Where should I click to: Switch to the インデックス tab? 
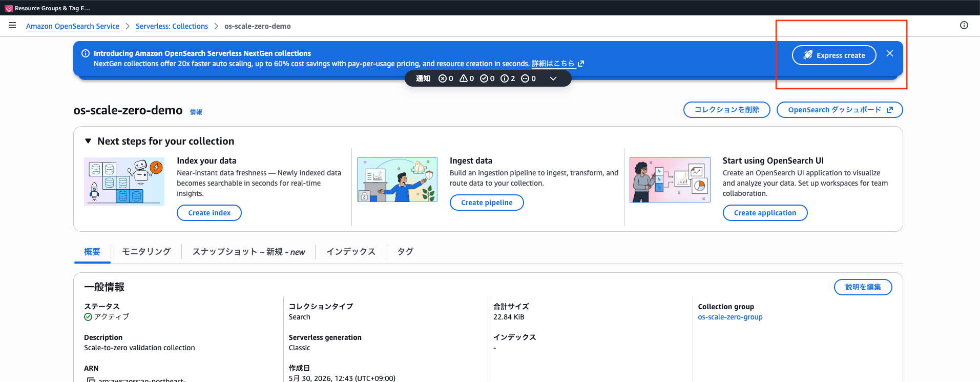[x=351, y=252]
